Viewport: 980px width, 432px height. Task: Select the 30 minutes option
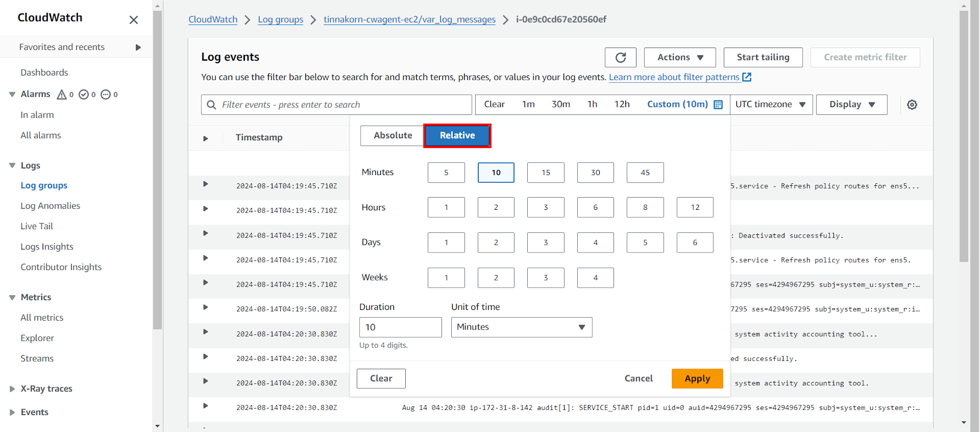pyautogui.click(x=595, y=173)
